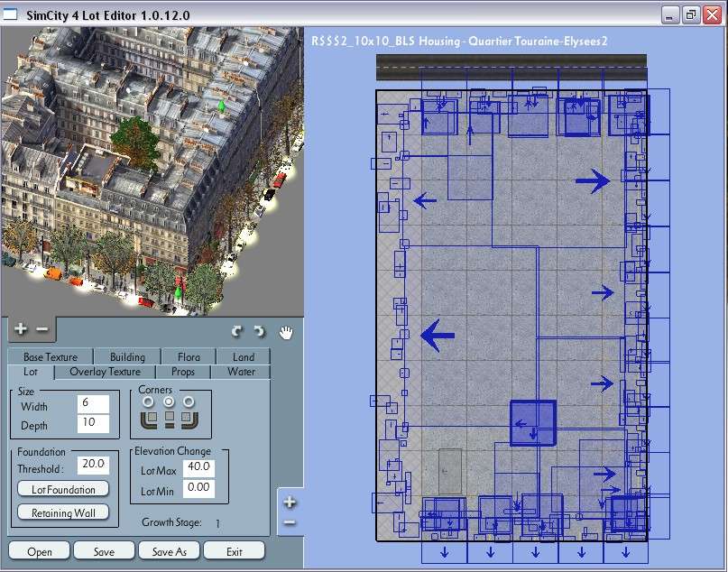Click the straight road shape icon under Corners
Viewport: 728px width, 572px height.
point(170,420)
